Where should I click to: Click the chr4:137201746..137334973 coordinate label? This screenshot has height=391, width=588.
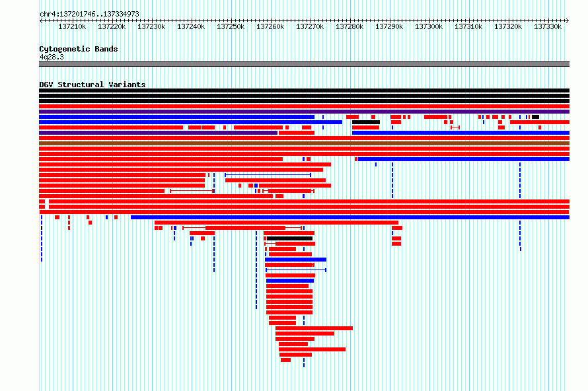click(x=89, y=14)
